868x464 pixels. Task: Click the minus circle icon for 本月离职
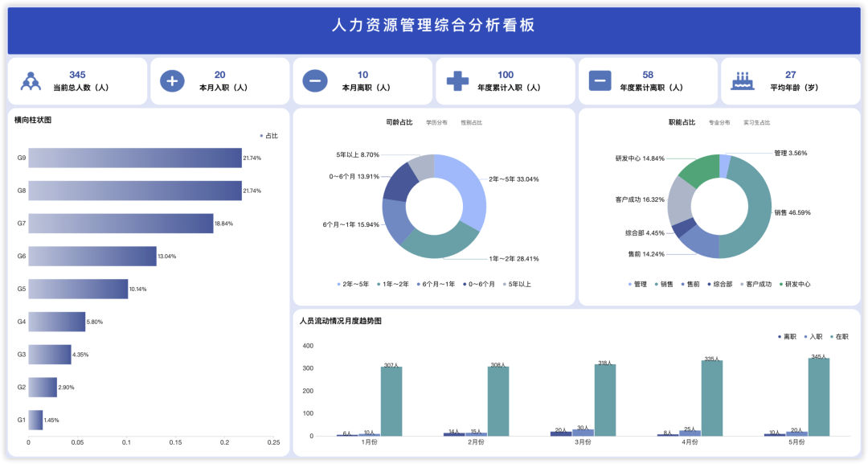(315, 81)
